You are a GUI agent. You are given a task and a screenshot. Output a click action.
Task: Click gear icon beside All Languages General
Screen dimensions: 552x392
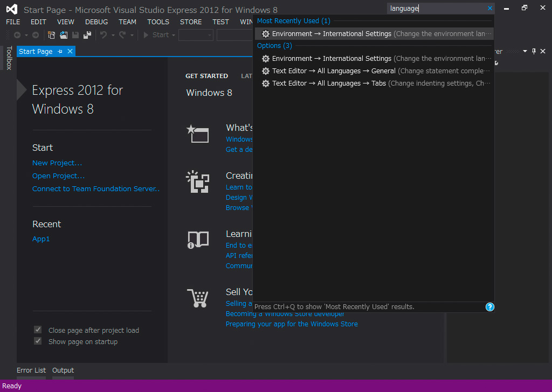coord(266,71)
